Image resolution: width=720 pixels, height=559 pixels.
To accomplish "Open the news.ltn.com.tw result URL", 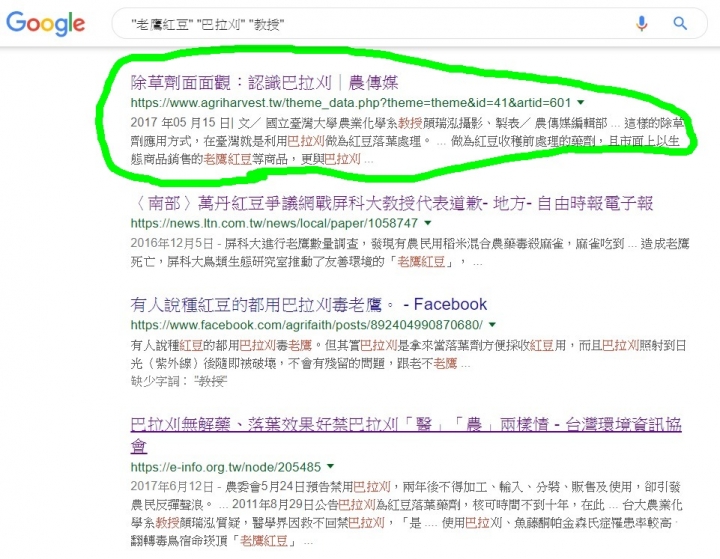I will click(274, 223).
